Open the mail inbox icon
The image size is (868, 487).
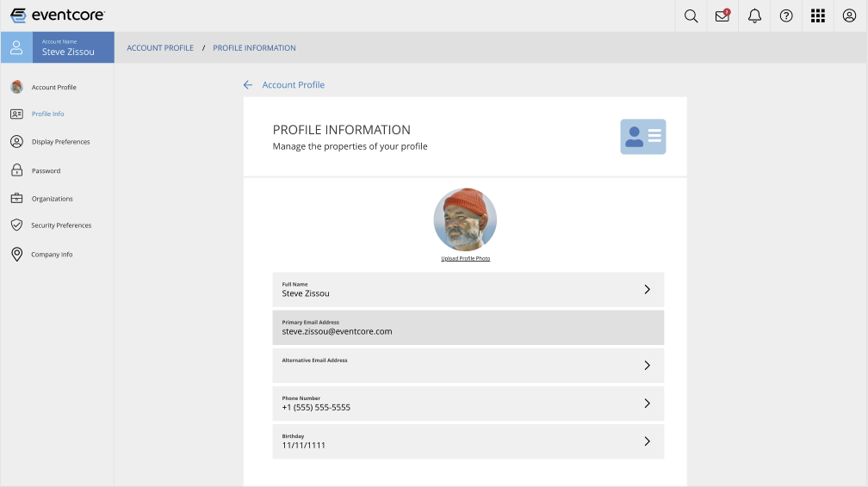click(x=722, y=15)
